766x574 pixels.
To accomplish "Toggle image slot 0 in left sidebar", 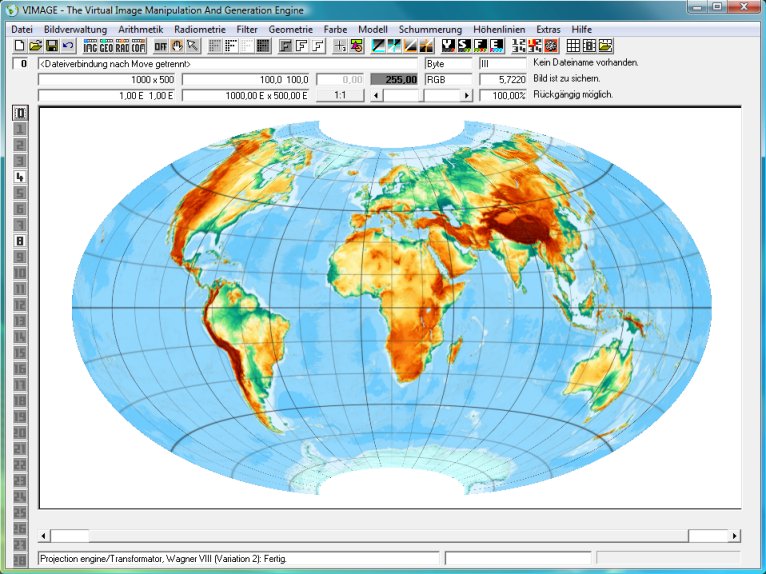I will point(20,113).
